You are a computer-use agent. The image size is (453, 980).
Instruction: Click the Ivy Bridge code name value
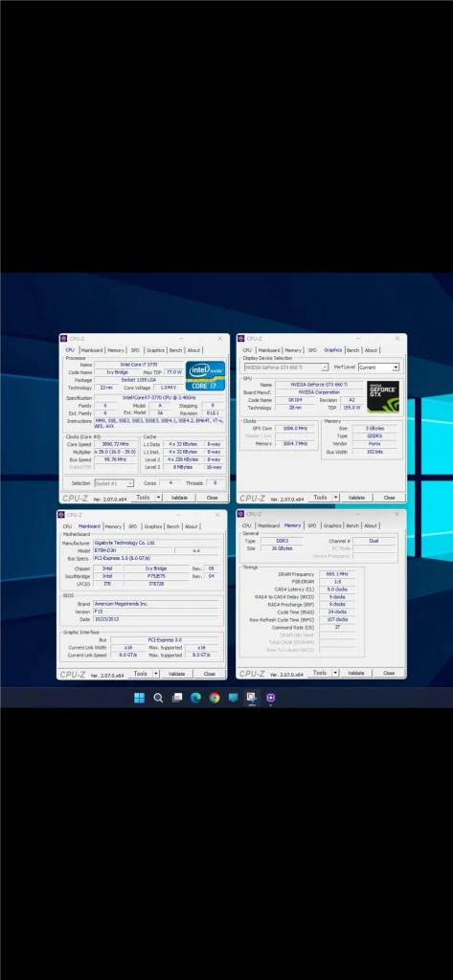(117, 372)
